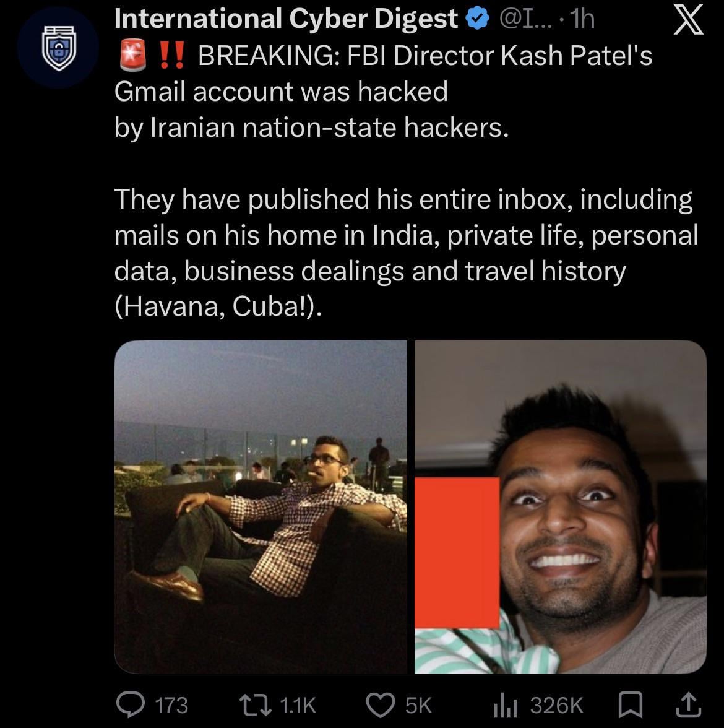This screenshot has height=728, width=724.
Task: Open the rooftop couch photo on the left
Action: (x=261, y=506)
